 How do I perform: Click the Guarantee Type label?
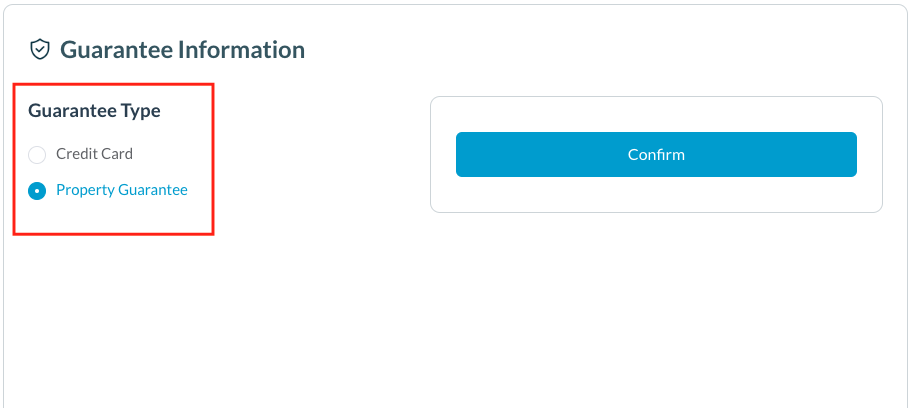pos(94,111)
